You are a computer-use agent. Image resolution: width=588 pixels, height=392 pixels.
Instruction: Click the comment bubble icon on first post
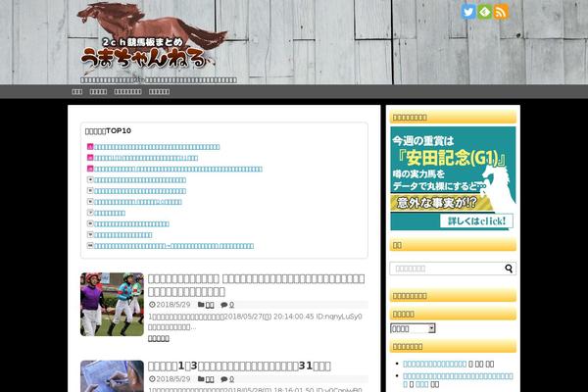click(222, 305)
